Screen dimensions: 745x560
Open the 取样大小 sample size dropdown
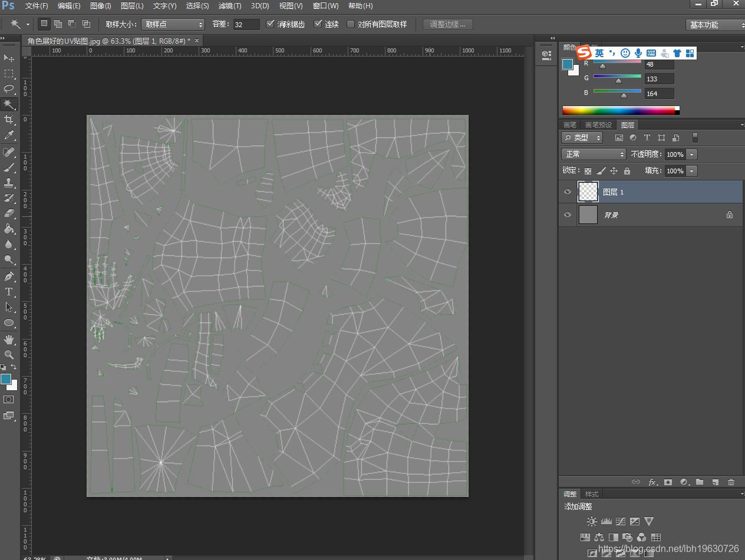pyautogui.click(x=173, y=24)
